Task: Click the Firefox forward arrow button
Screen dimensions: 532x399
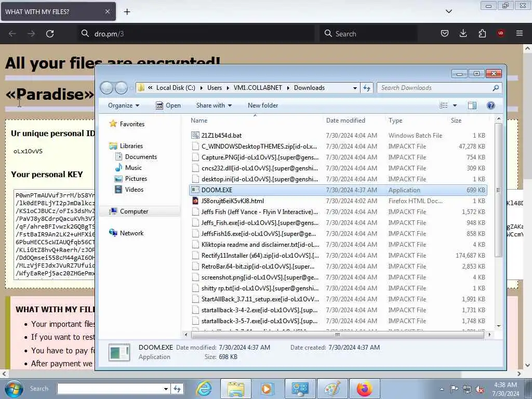Action: point(31,34)
